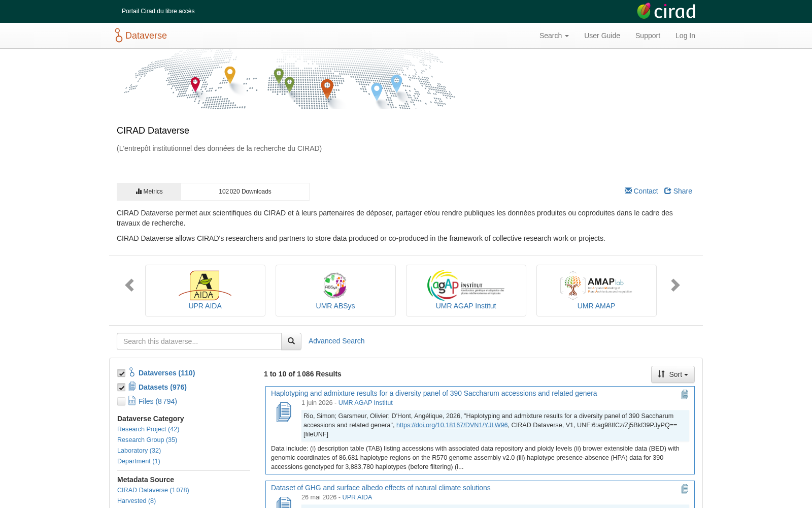This screenshot has width=812, height=508.
Task: Click the Files facet table icon
Action: [132, 401]
